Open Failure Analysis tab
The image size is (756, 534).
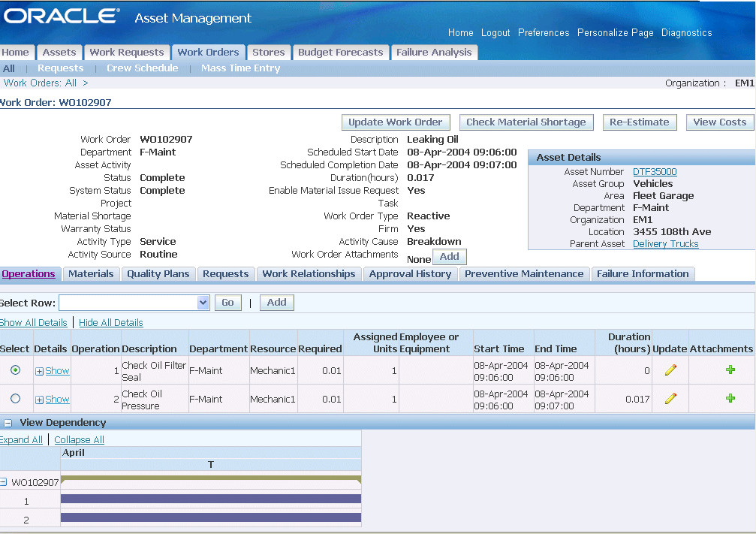434,52
